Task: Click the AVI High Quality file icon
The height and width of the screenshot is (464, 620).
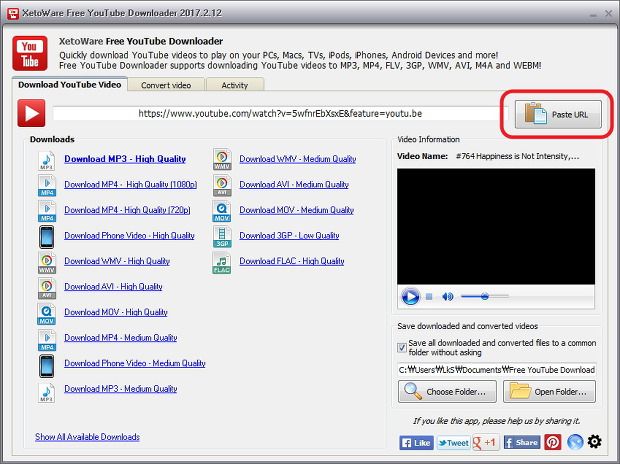Action: pos(47,288)
